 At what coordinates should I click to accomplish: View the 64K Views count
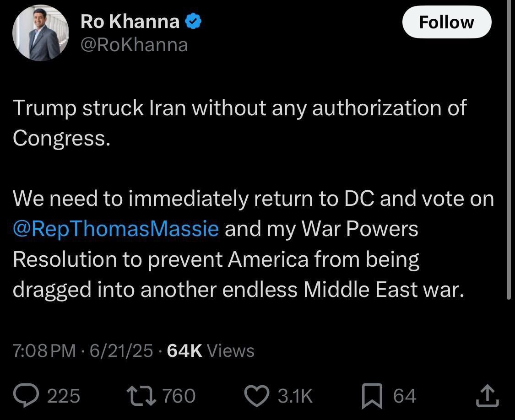click(x=211, y=350)
